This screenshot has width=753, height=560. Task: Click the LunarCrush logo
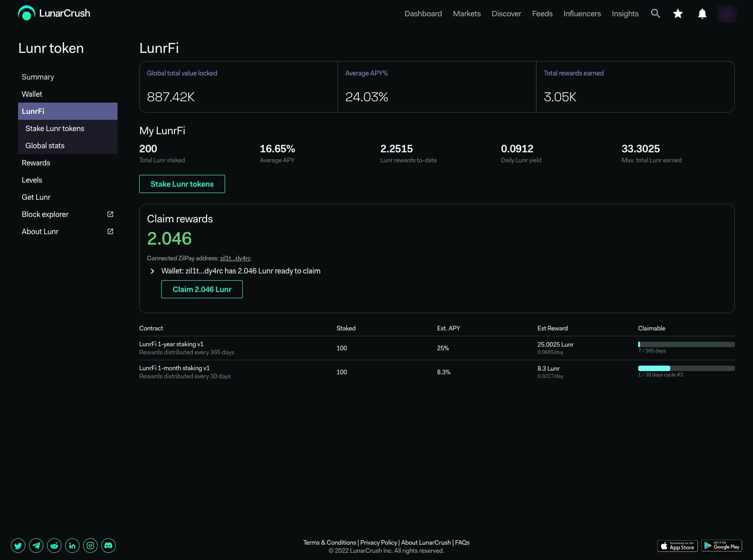pyautogui.click(x=54, y=13)
